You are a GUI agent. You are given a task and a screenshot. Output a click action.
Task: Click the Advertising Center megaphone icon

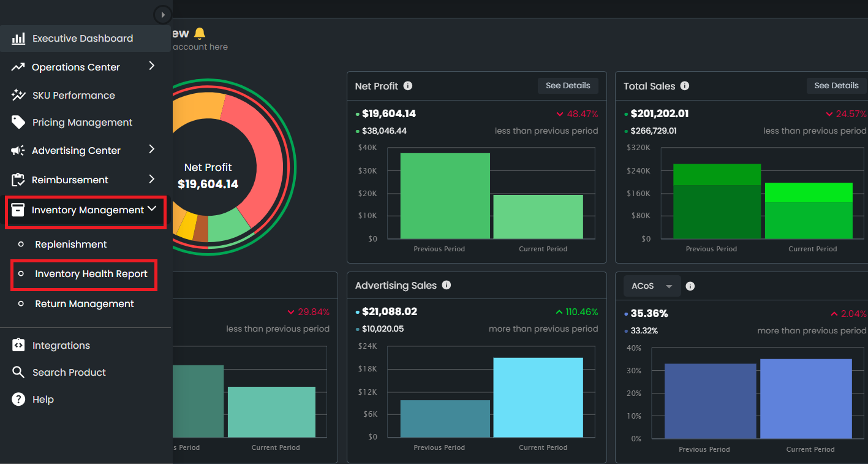(18, 150)
